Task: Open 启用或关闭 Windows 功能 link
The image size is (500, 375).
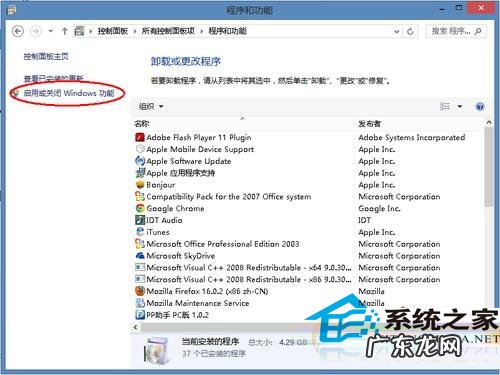Action: 69,93
